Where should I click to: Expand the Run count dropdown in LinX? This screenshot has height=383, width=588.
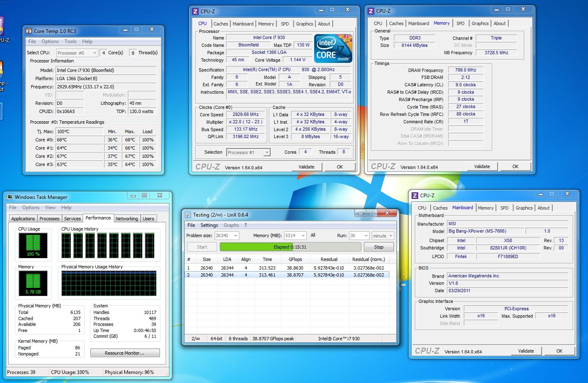366,236
